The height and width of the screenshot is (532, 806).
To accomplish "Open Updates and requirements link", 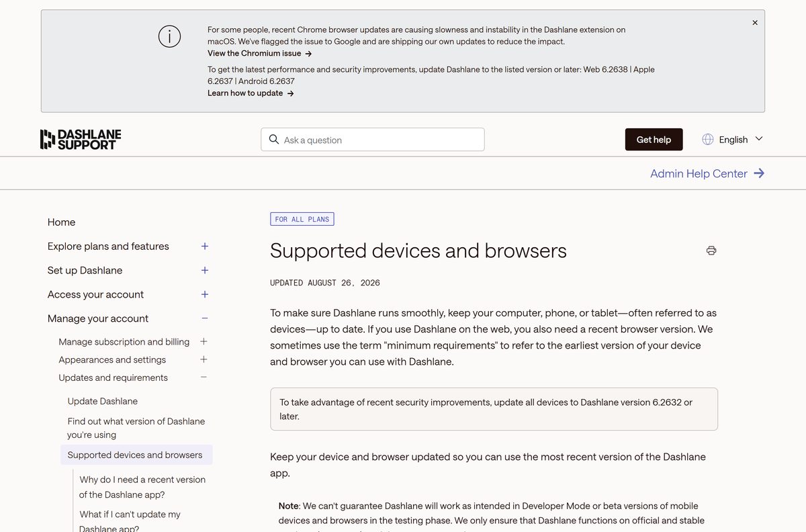I will tap(113, 378).
